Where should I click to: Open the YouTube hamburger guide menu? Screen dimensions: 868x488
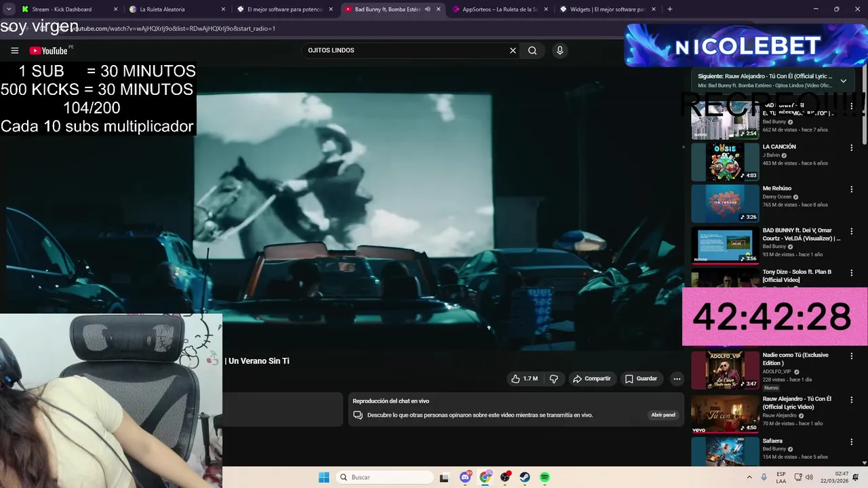(x=14, y=50)
